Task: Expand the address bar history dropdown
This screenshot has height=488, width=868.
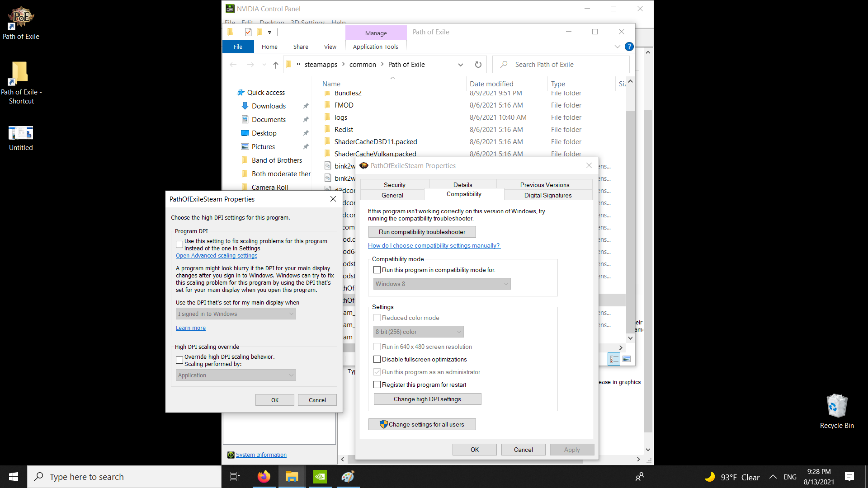Action: (461, 65)
